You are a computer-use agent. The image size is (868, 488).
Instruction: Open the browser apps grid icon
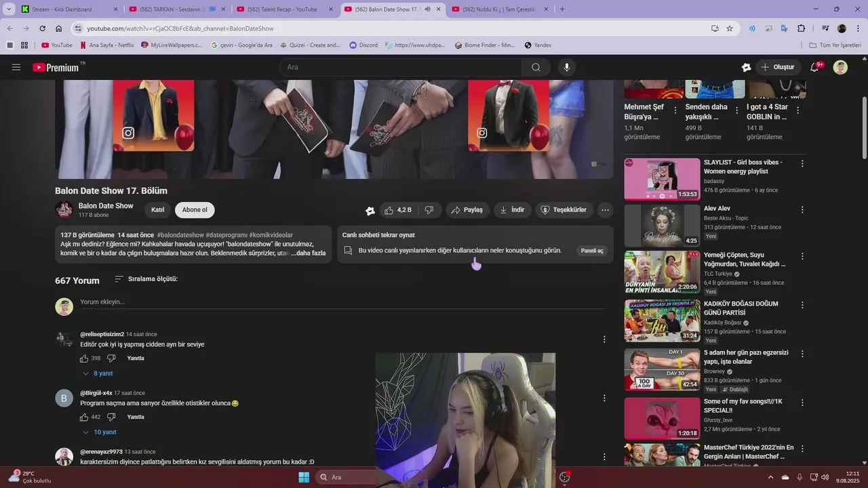coord(24,45)
